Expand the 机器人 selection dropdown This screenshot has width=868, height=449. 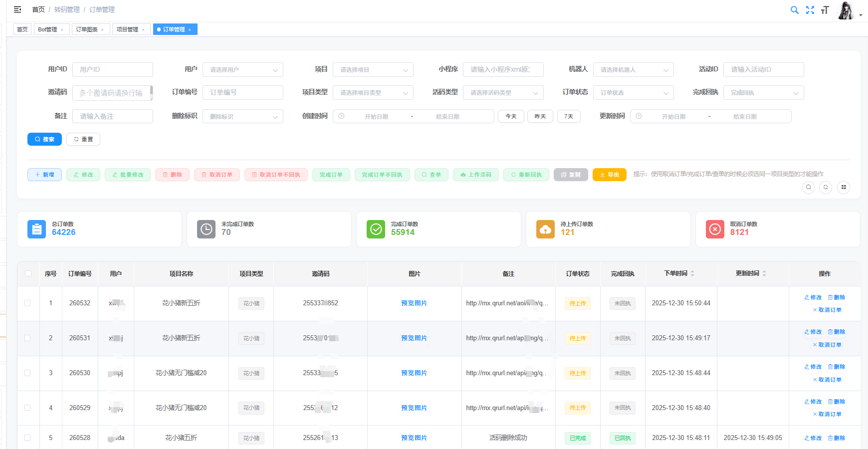click(x=633, y=70)
